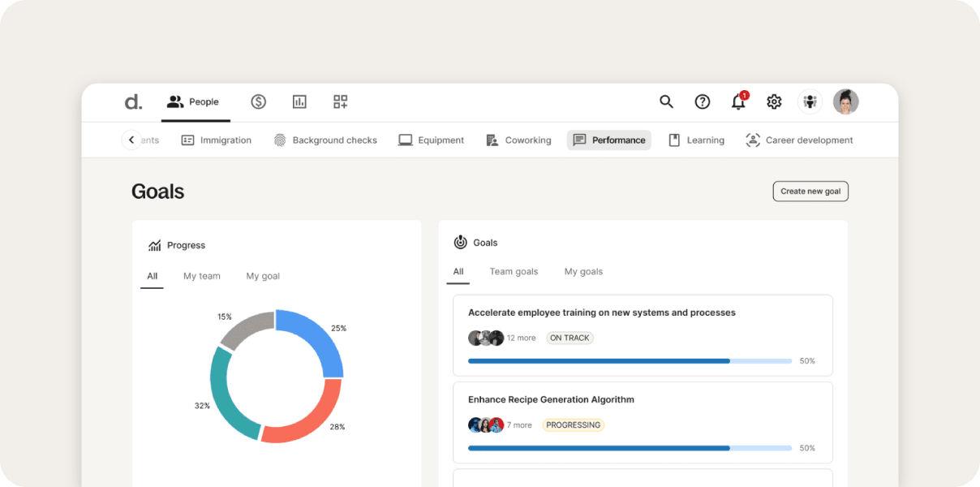Open Accelerate employee training goal title
The height and width of the screenshot is (487, 980).
pos(602,312)
